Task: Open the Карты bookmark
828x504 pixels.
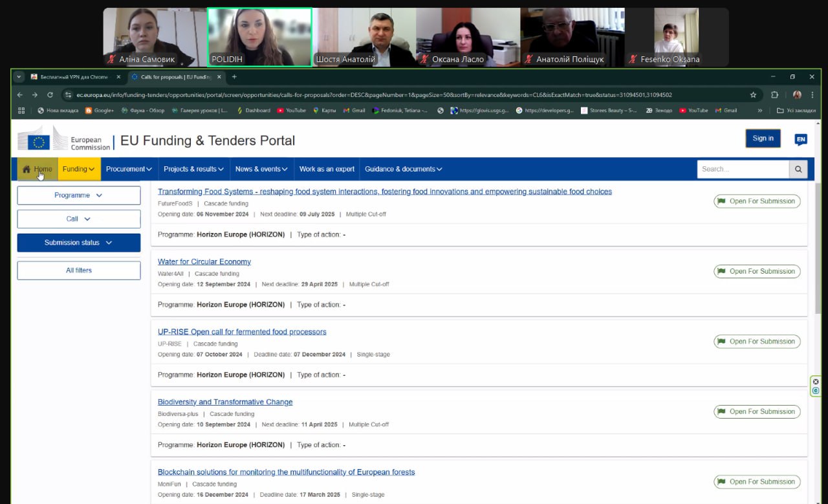Action: tap(325, 111)
